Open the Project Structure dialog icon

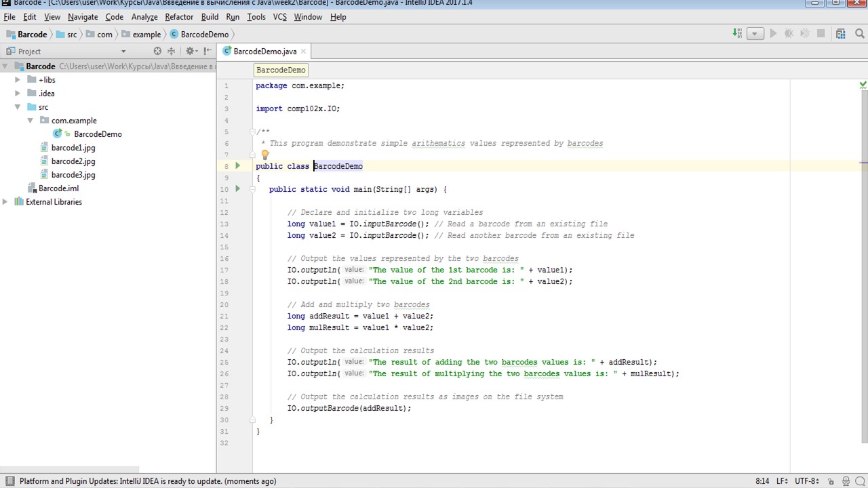(x=841, y=34)
